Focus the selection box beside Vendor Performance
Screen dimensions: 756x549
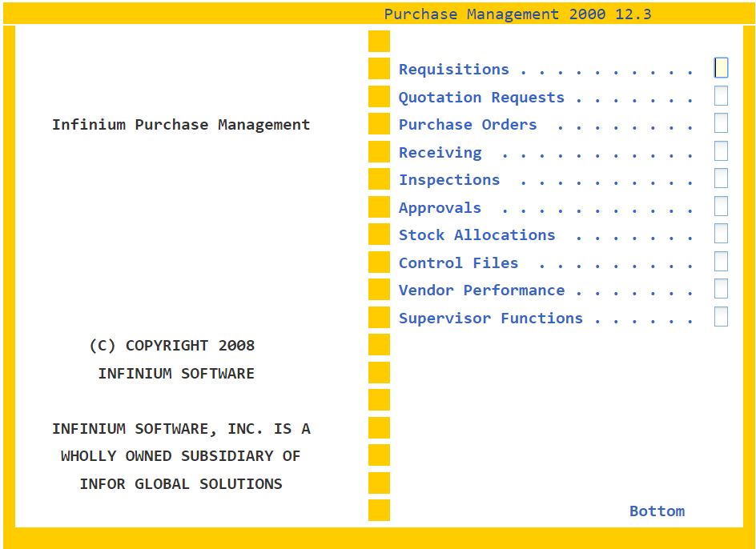(x=721, y=289)
